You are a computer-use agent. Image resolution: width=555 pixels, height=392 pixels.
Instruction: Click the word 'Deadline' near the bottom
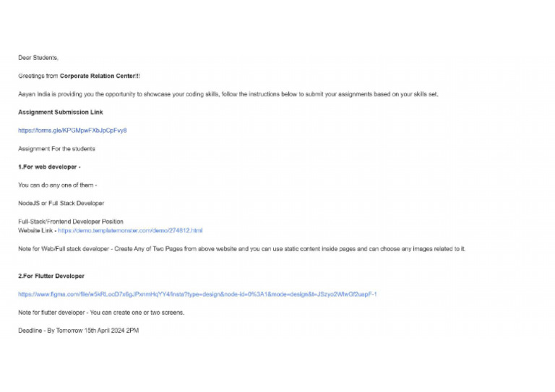click(x=30, y=331)
